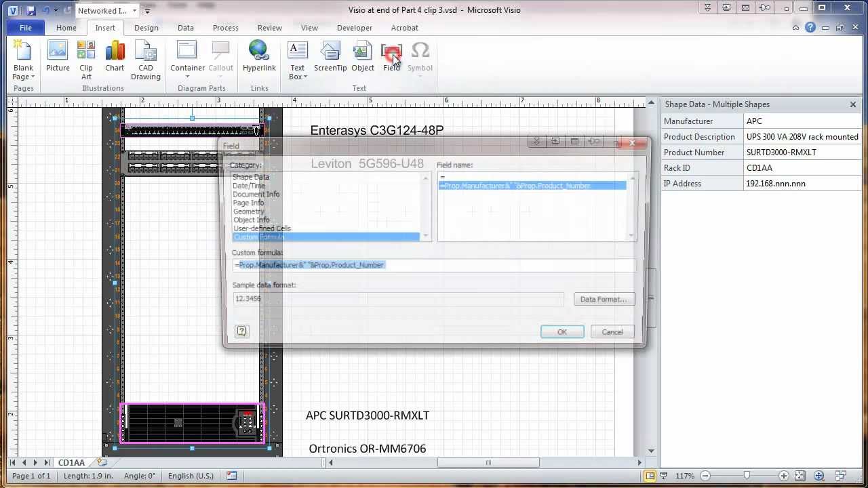Open the Developer ribbon tab
This screenshot has height=488, width=868.
(x=355, y=28)
